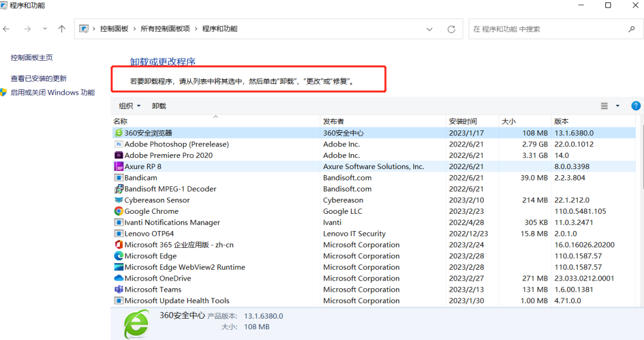Click version 16.0.16026.20200

(x=584, y=245)
